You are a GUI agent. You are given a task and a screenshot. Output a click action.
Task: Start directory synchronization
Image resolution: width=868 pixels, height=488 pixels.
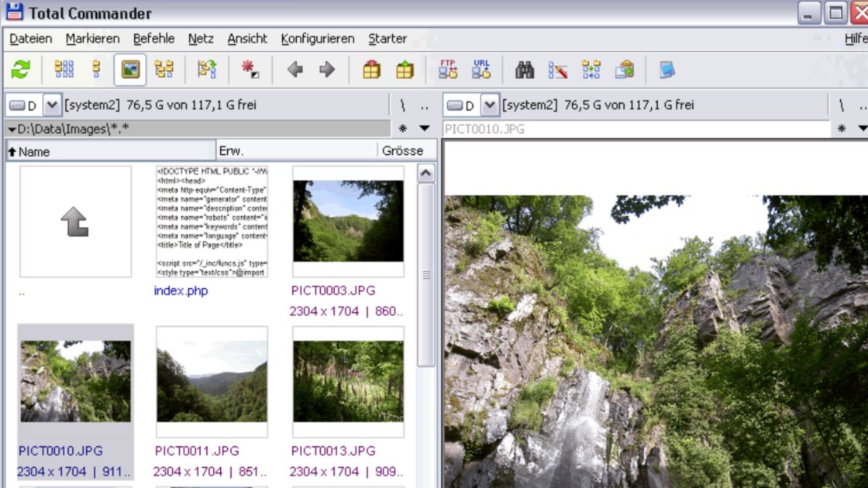tap(590, 69)
